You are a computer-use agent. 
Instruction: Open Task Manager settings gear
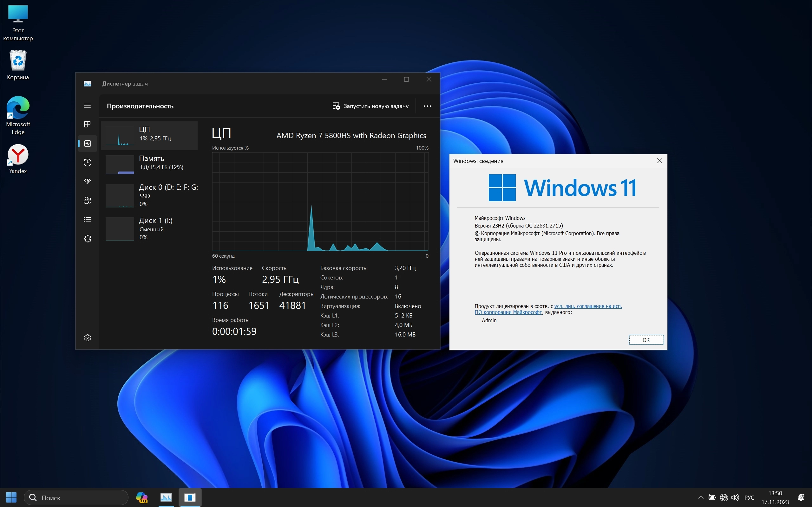[87, 338]
